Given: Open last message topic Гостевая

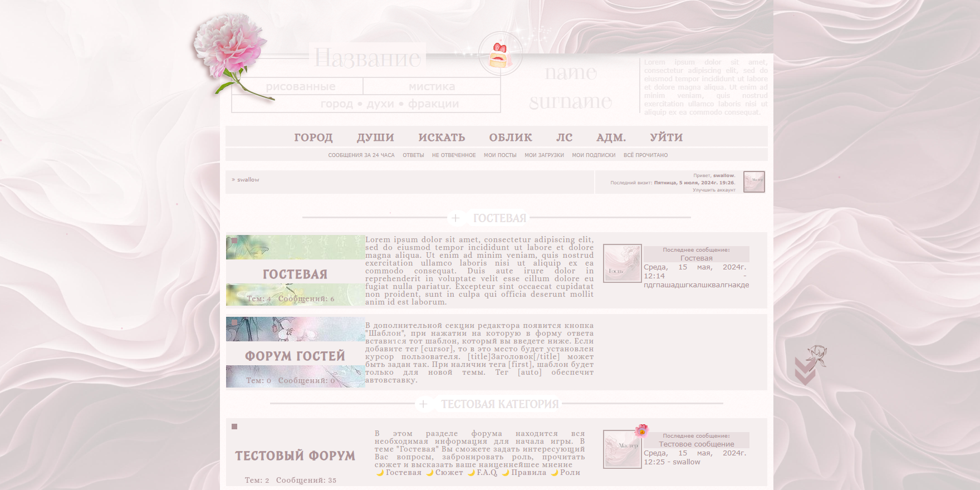Looking at the screenshot, I should tap(696, 258).
